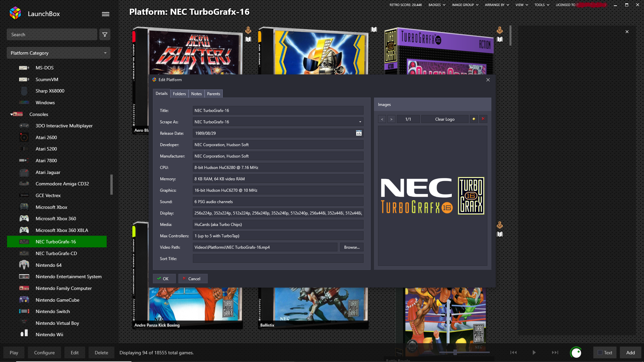644x362 pixels.
Task: Click the Play button in bottom bar
Action: coord(14,353)
